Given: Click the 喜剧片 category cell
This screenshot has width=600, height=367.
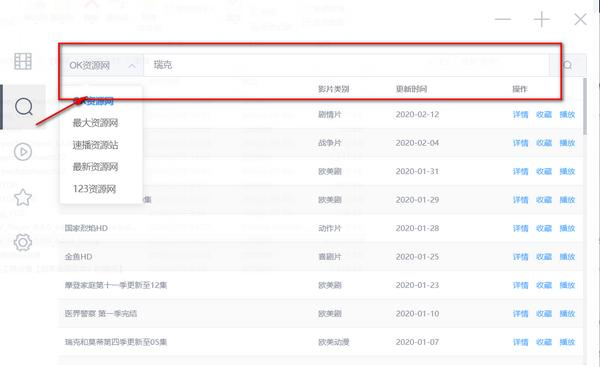Looking at the screenshot, I should click(329, 256).
